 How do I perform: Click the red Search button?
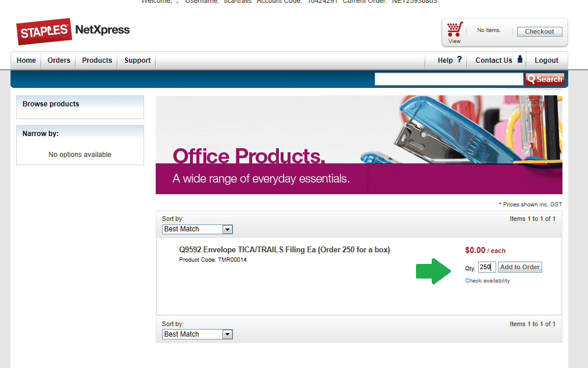pos(545,79)
